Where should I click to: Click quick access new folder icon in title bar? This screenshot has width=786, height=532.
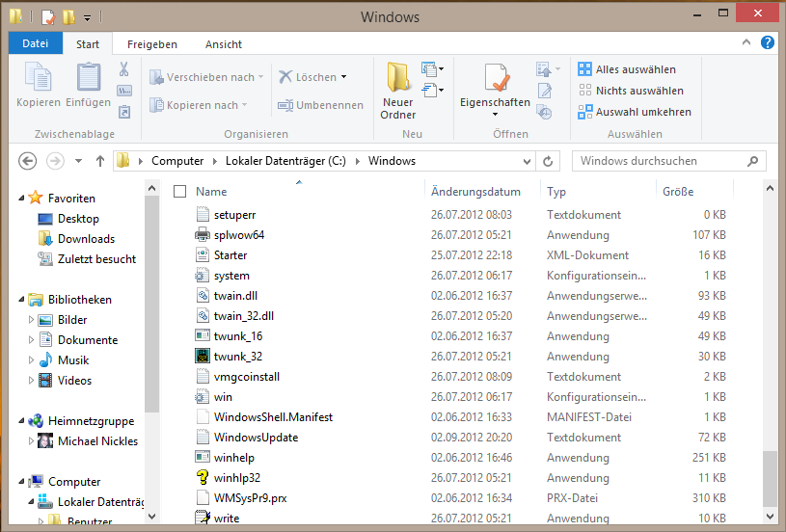click(x=68, y=17)
